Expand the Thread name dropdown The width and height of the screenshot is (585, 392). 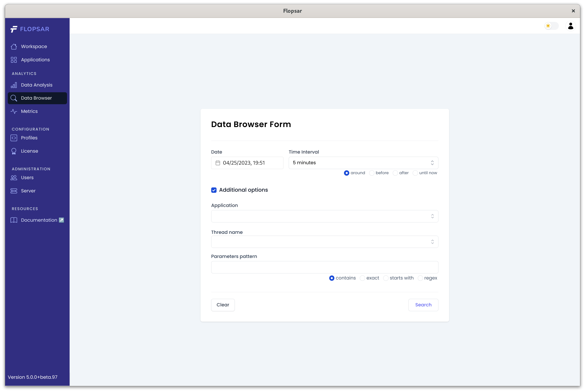(324, 242)
